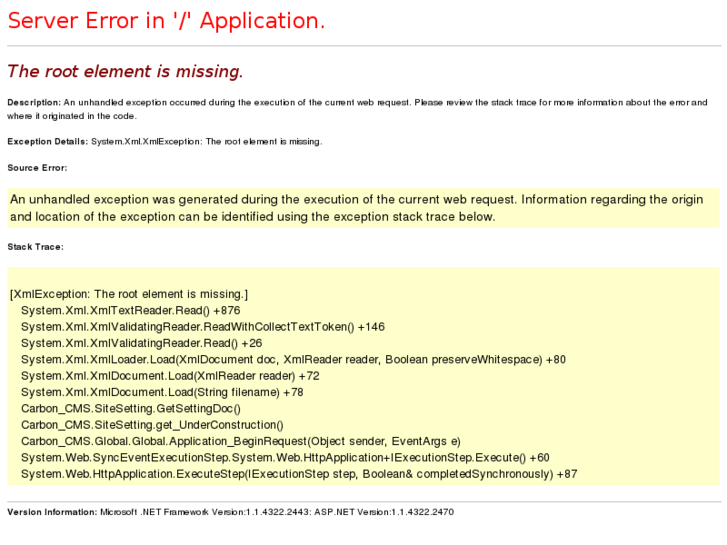Click 'System.Xml.XmlValidatingReader.Read() +26' stack line
Image resolution: width=727 pixels, height=545 pixels.
[x=141, y=343]
